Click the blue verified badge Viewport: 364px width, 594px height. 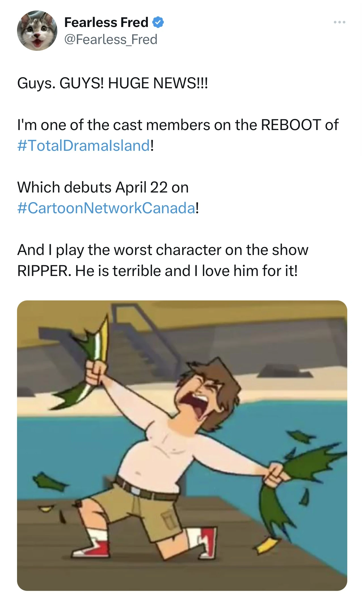point(158,22)
